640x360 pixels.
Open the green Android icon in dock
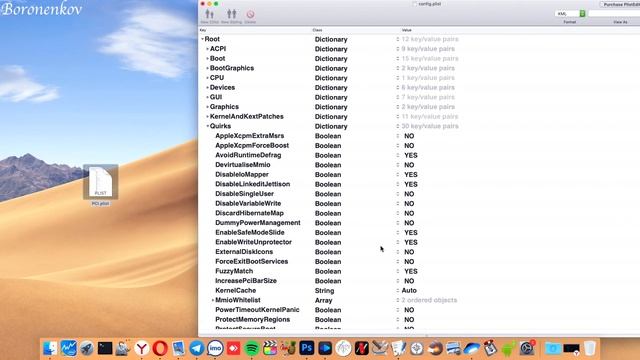pyautogui.click(x=509, y=348)
